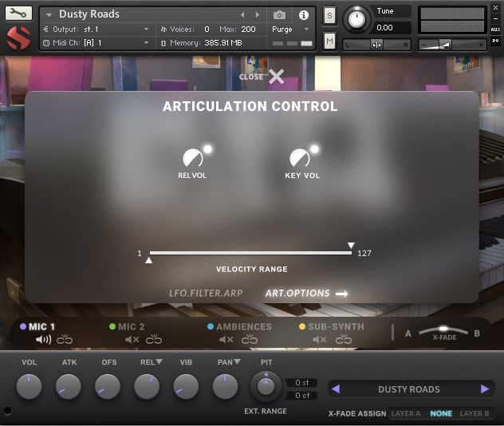
Task: Toggle the PV button
Action: (495, 41)
